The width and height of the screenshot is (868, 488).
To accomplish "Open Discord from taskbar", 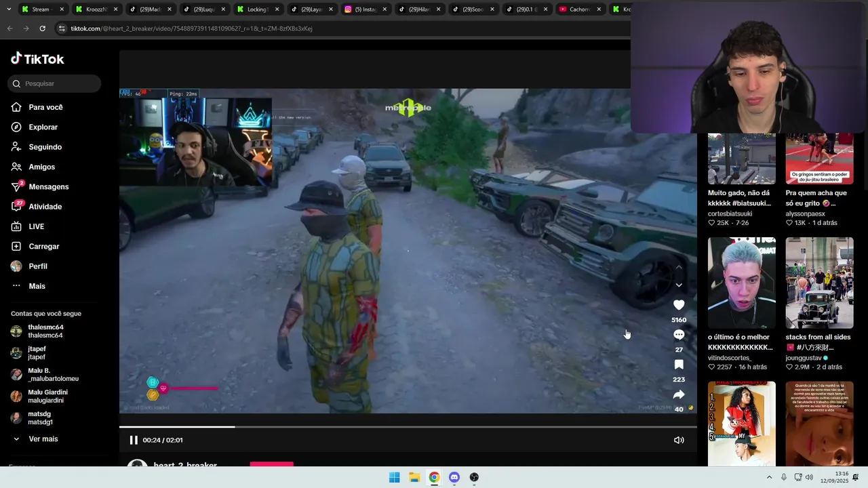I will [x=454, y=477].
